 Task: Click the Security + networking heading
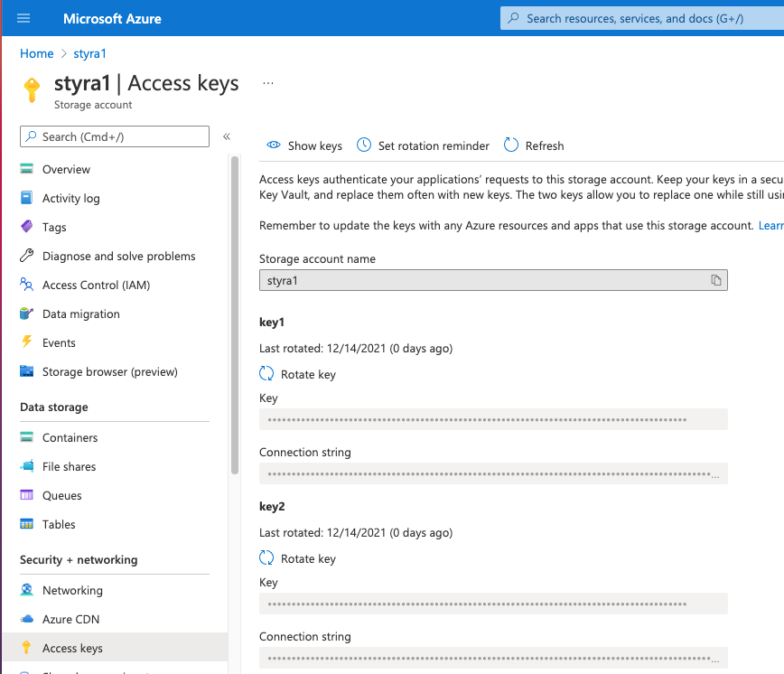[79, 559]
